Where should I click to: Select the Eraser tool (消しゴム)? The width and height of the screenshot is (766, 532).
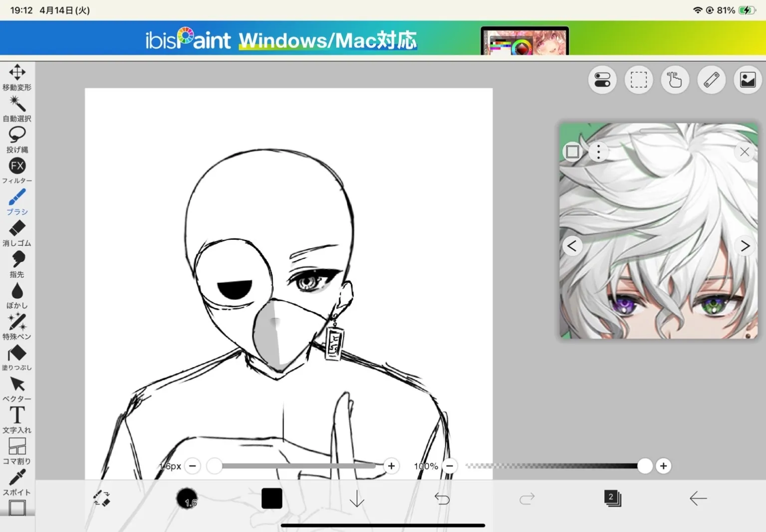(x=17, y=233)
